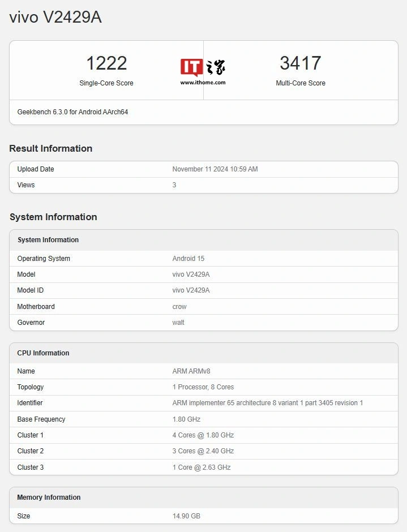Click the Result Information heading
This screenshot has height=532, width=407.
click(51, 148)
